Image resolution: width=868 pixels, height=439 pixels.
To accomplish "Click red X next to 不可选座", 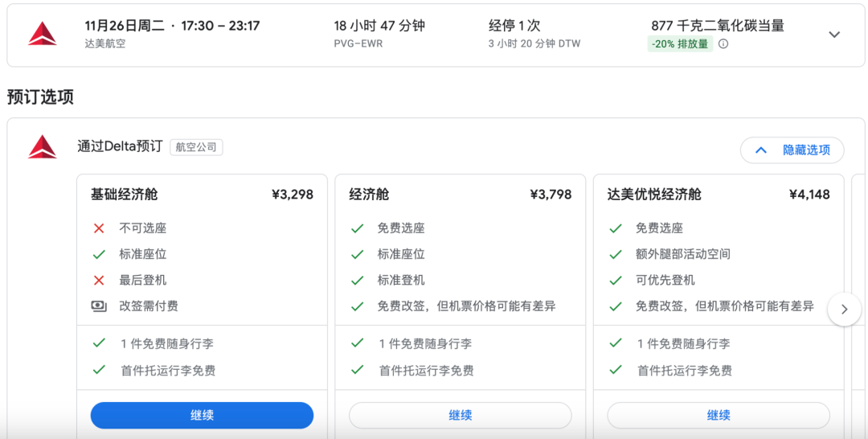I will pos(99,228).
